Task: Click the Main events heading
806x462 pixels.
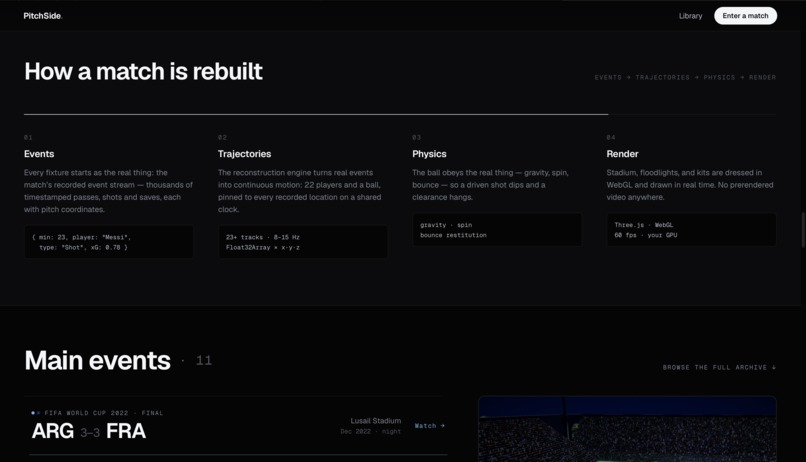Action: (97, 360)
